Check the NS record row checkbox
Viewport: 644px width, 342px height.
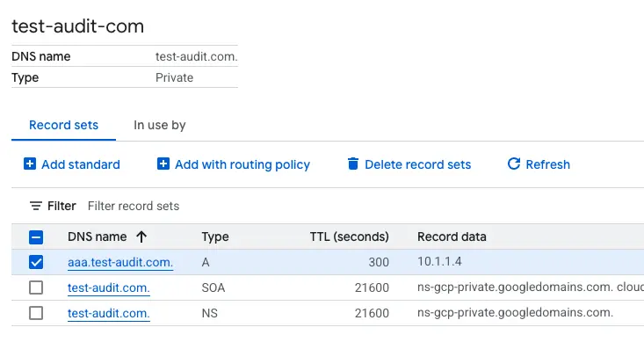[x=36, y=313]
